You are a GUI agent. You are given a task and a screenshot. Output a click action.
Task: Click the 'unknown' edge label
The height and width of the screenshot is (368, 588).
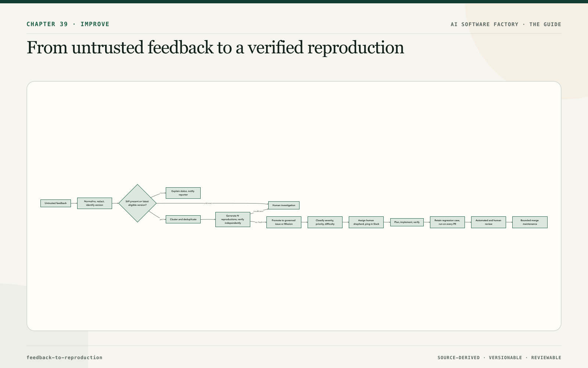(208, 203)
